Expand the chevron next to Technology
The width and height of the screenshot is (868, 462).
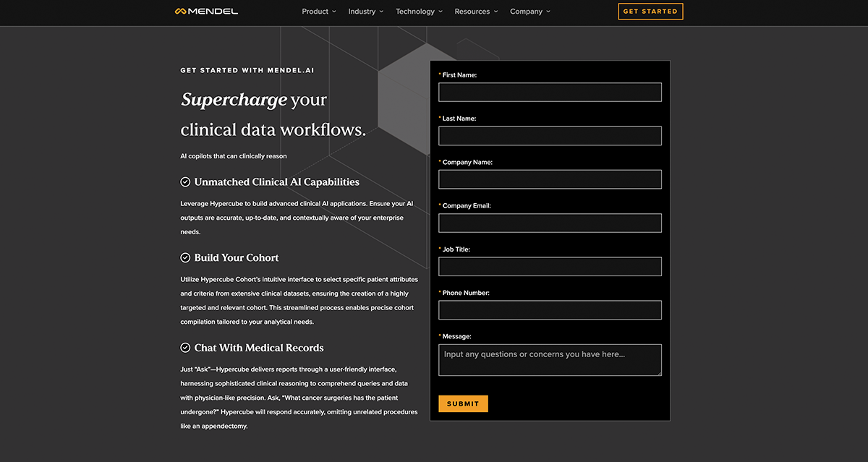click(x=441, y=12)
